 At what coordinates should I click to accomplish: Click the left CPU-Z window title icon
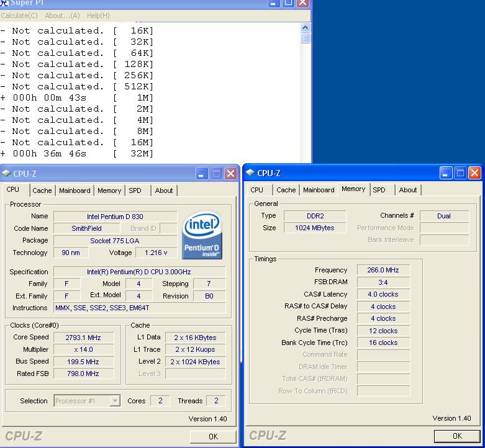coord(6,173)
